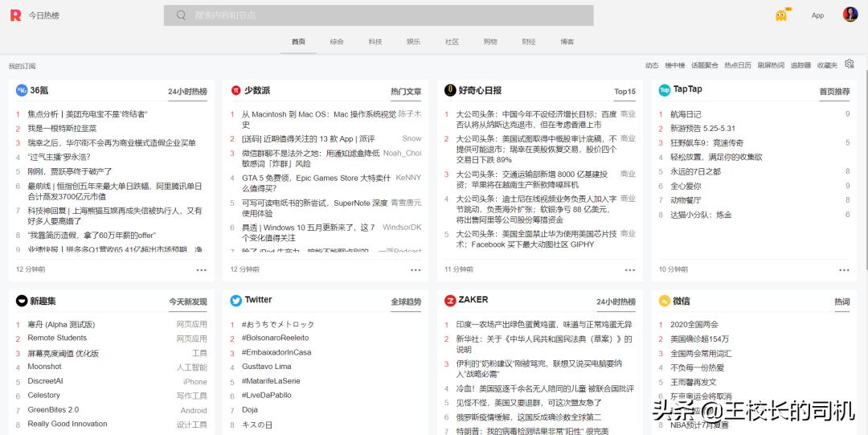
Task: Open subscription settings gear icon
Action: coord(850,64)
